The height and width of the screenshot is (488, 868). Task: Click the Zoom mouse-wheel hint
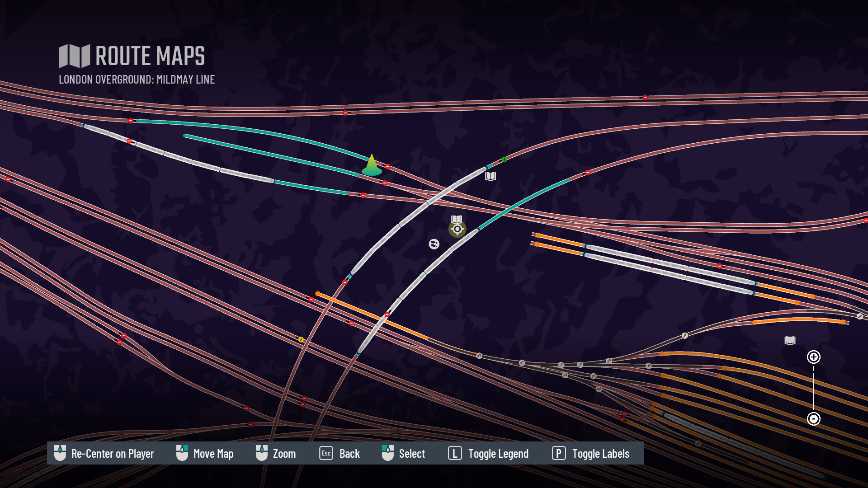(x=276, y=453)
